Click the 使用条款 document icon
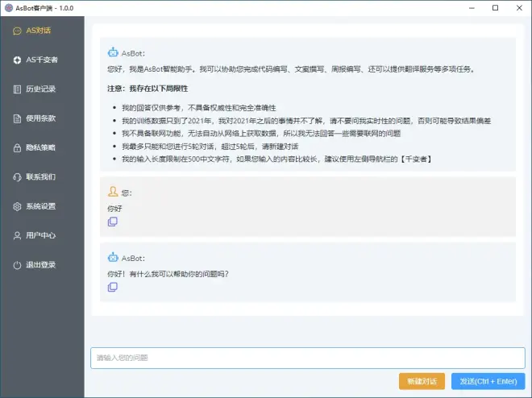Screen dimensions: 532x398 18,118
